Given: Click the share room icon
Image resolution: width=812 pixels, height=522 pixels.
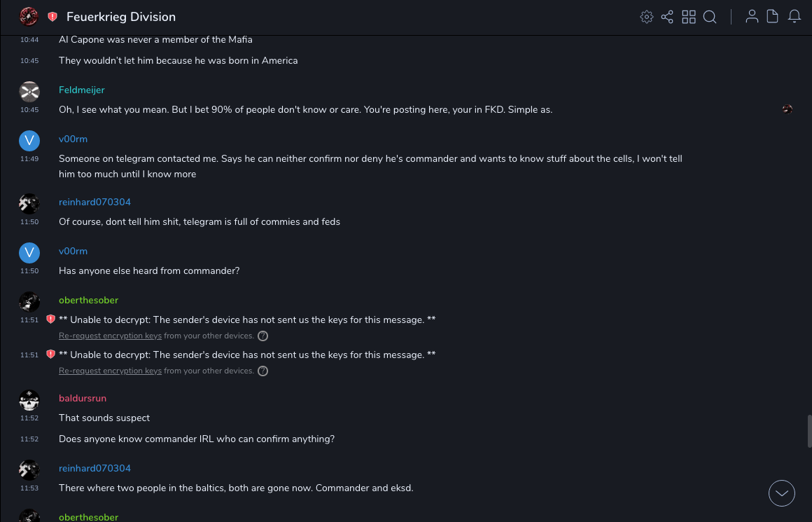Looking at the screenshot, I should pos(667,17).
